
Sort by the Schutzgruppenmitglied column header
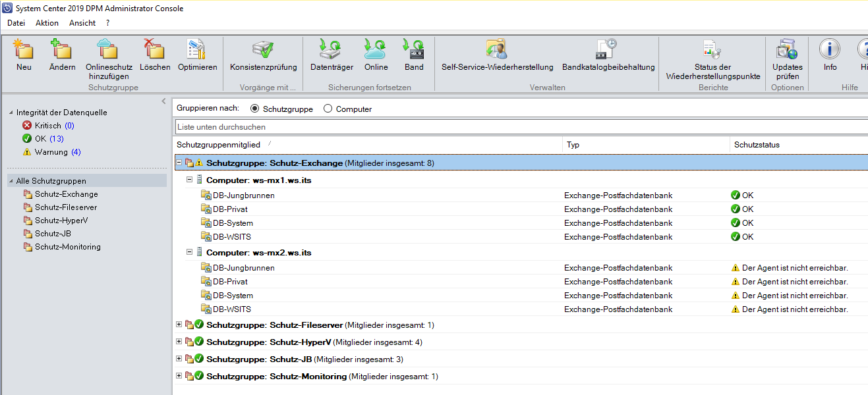point(368,145)
